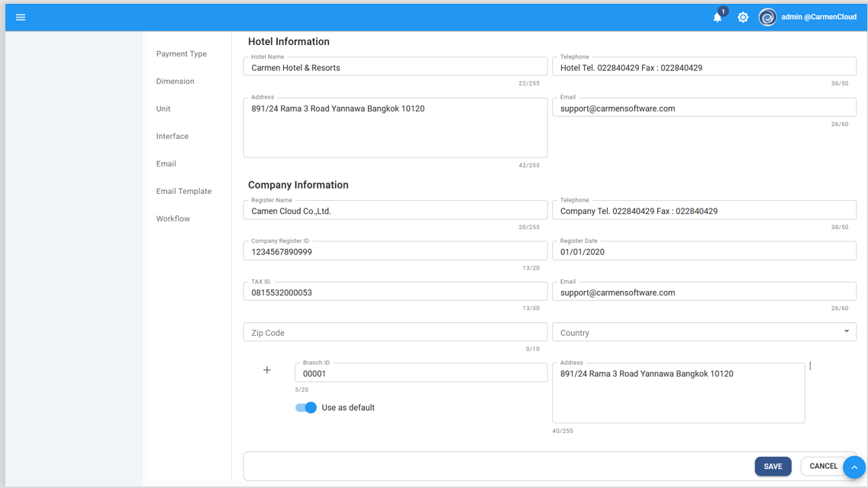This screenshot has width=868, height=488.
Task: Open the Workflow section
Action: (x=173, y=219)
